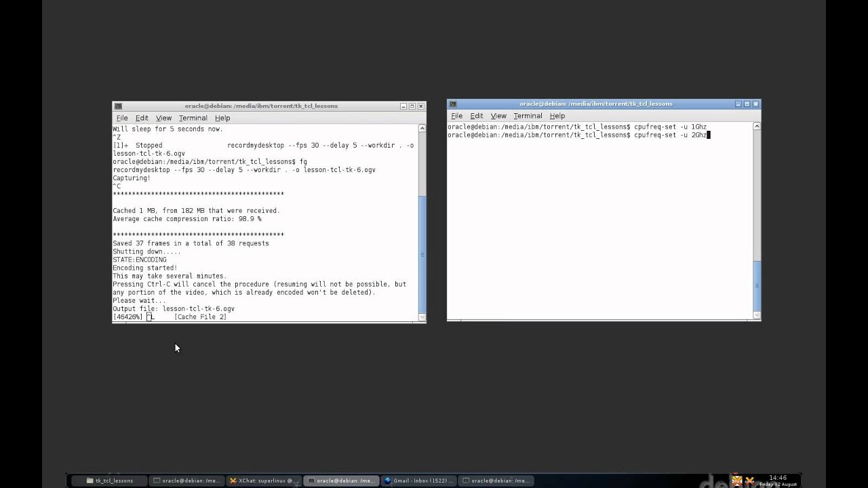Minimize the cpufreq-set terminal window
Screen dimensions: 868x488
point(738,104)
